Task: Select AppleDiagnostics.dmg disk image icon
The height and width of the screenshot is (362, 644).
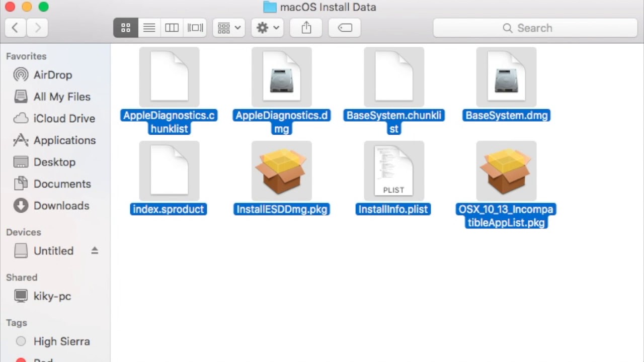Action: pos(282,77)
